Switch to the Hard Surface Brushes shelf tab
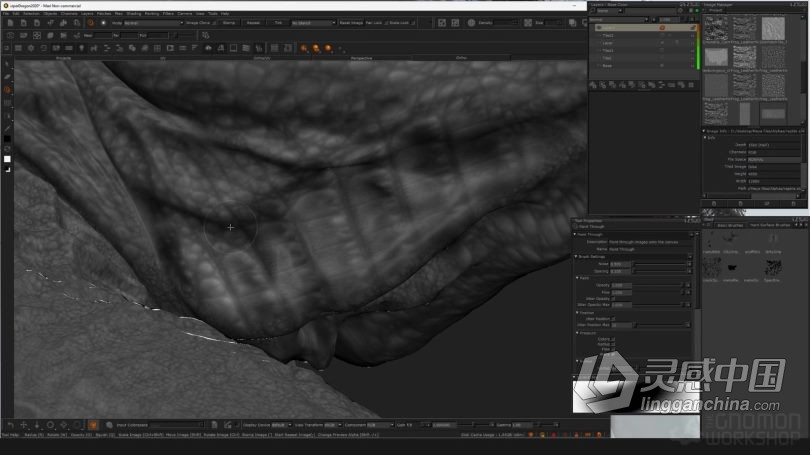This screenshot has width=810, height=455. coord(770,225)
